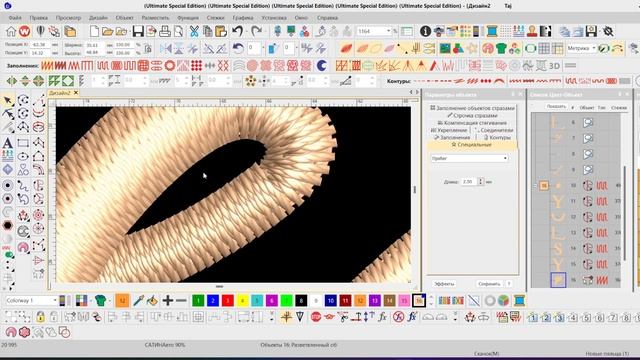This screenshot has width=640, height=360.
Task: Select object row 11 in the list
Action: coord(577,201)
